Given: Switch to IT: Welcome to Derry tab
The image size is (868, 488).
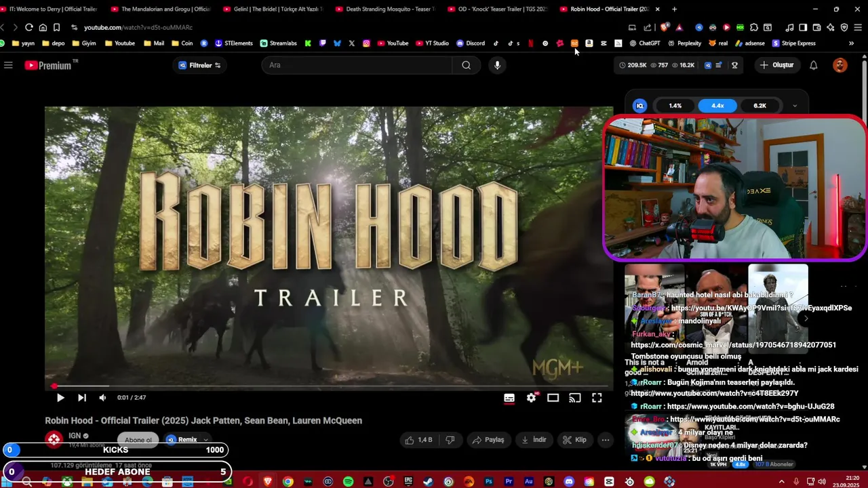Looking at the screenshot, I should (x=50, y=9).
